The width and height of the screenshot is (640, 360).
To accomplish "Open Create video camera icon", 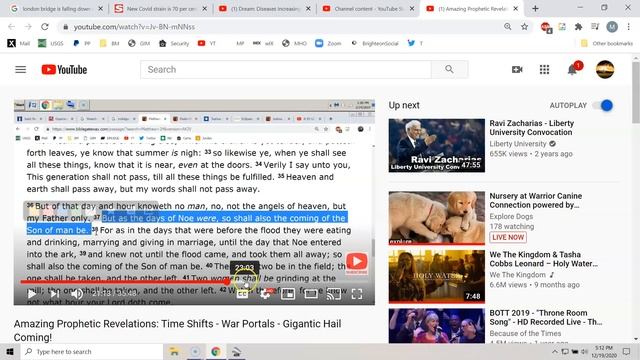I will click(517, 69).
